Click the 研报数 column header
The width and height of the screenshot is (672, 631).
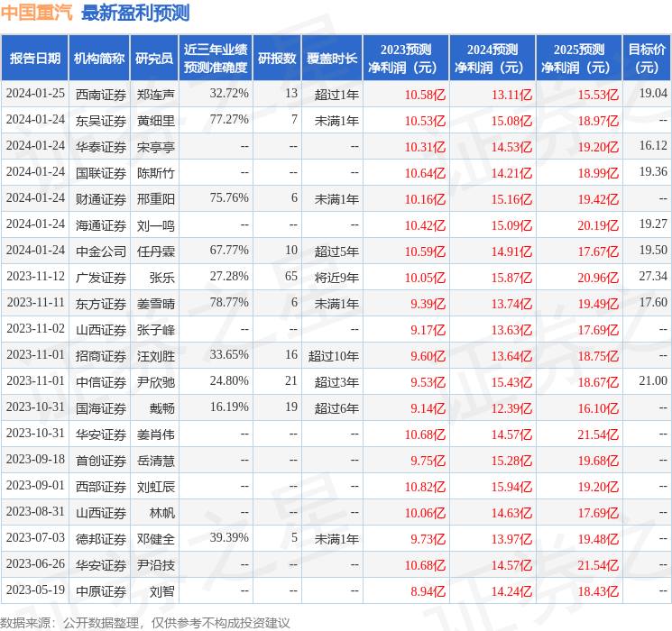click(277, 59)
